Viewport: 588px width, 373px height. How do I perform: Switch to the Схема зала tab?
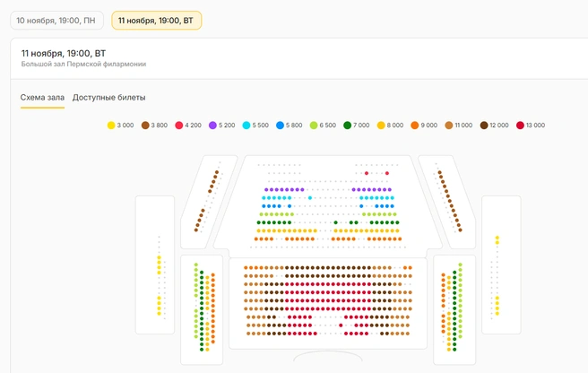click(x=42, y=98)
